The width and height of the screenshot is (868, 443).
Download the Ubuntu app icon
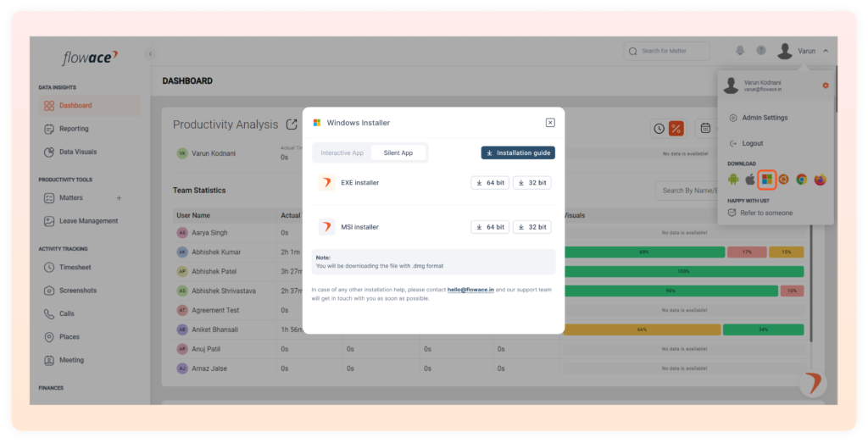coord(784,180)
